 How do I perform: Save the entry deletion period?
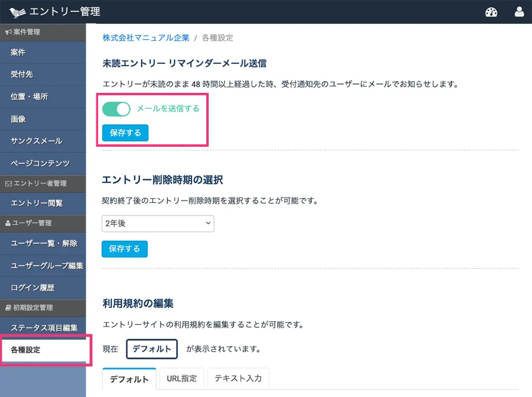(x=125, y=249)
